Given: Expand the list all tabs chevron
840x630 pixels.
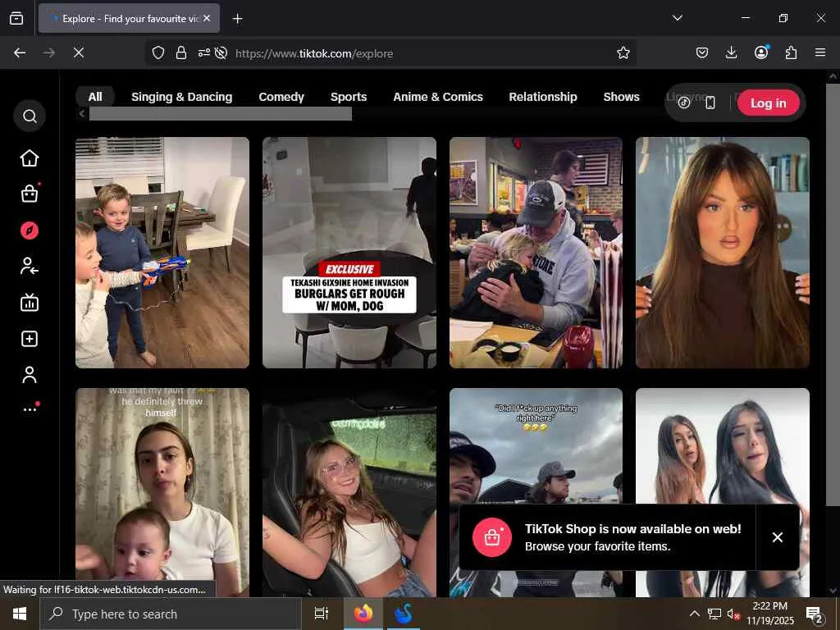Looking at the screenshot, I should 677,18.
